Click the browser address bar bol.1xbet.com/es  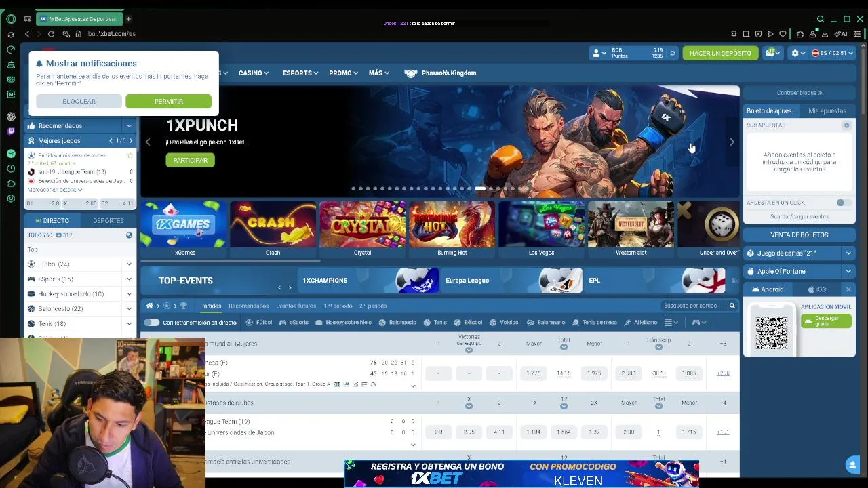click(111, 34)
